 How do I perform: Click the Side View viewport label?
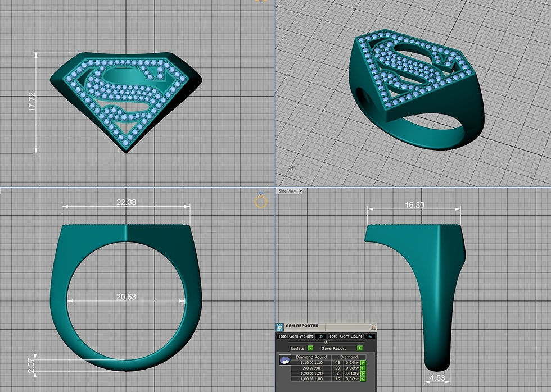click(x=287, y=192)
